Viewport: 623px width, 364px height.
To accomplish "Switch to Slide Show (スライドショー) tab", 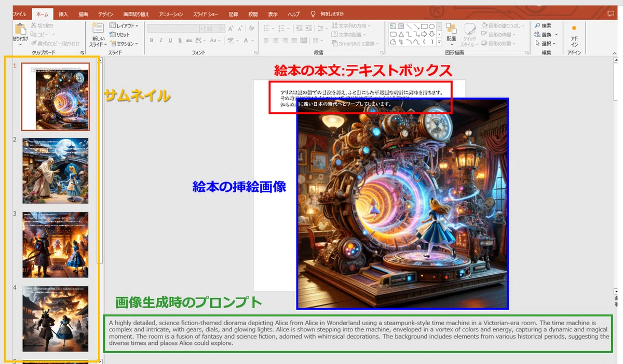I will (x=206, y=14).
